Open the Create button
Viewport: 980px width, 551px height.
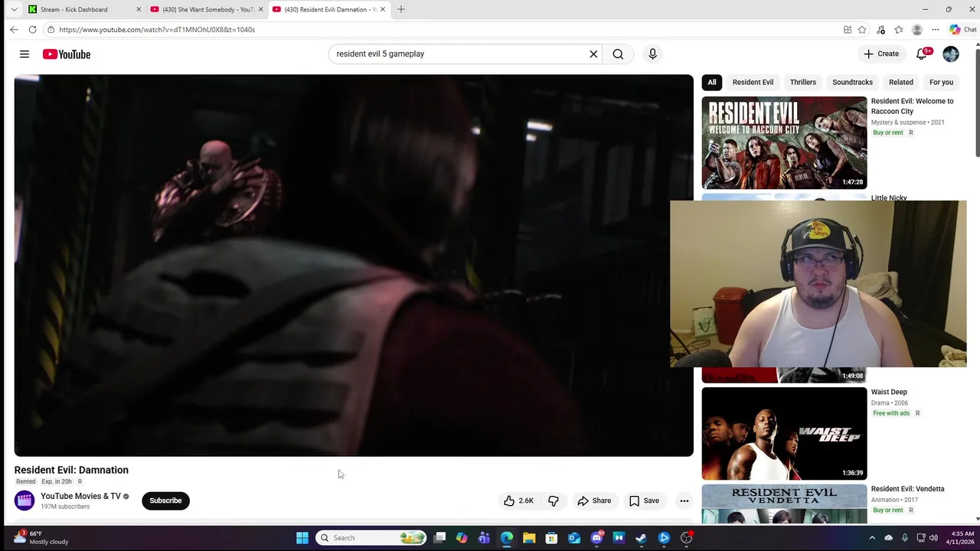tap(881, 54)
